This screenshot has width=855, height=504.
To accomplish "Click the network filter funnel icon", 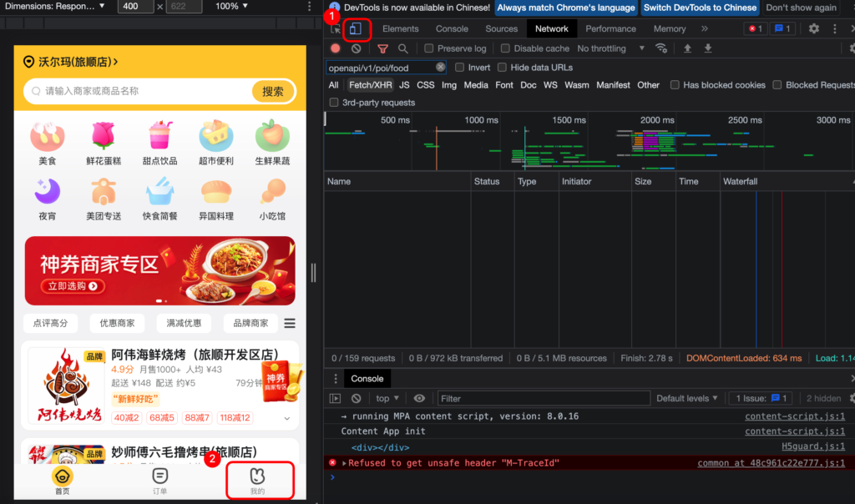I will coord(382,48).
